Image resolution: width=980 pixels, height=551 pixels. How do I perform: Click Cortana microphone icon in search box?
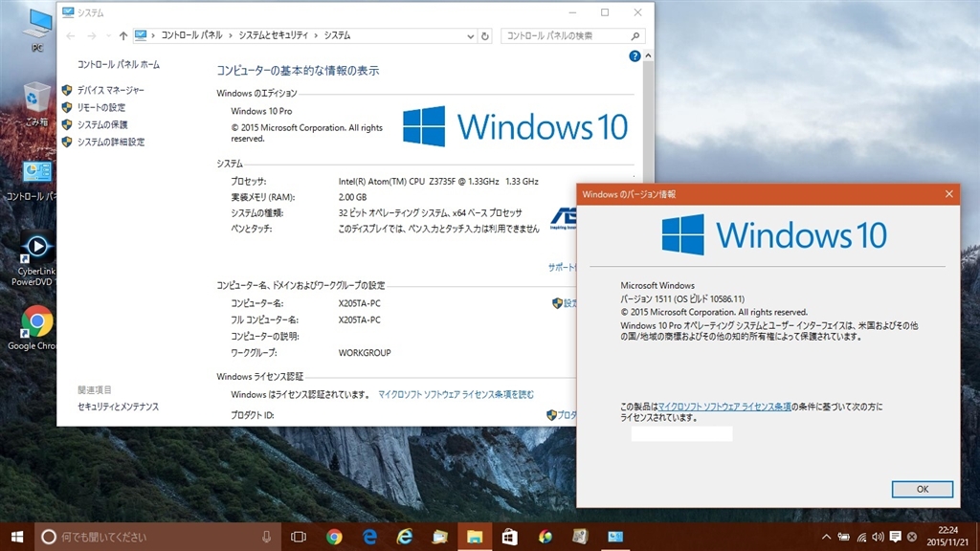(x=266, y=537)
